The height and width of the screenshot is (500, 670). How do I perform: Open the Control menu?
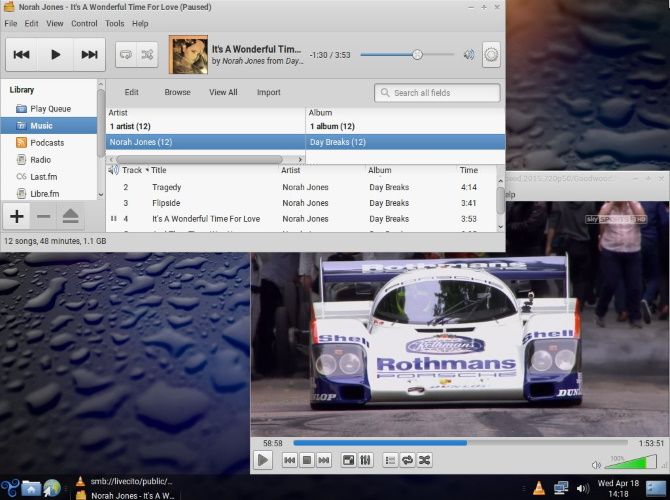coord(84,24)
